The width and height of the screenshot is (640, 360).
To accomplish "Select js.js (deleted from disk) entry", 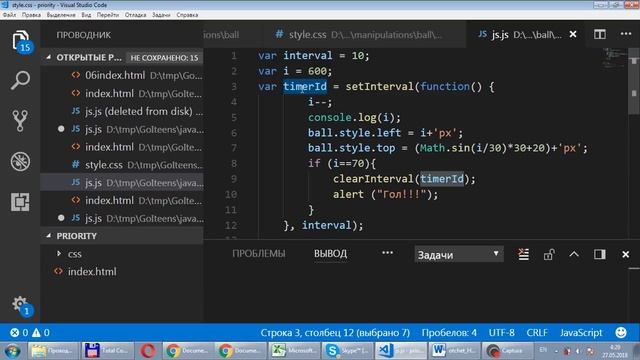I will coord(122,111).
